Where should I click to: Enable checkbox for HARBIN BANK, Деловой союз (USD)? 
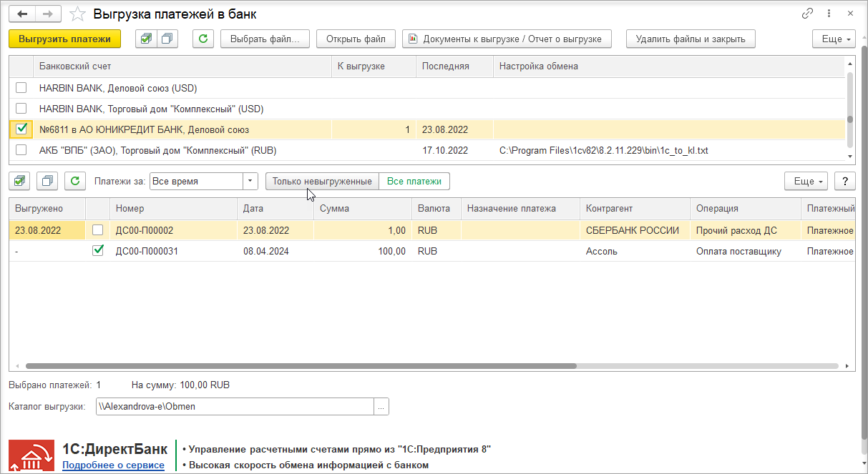(x=21, y=88)
